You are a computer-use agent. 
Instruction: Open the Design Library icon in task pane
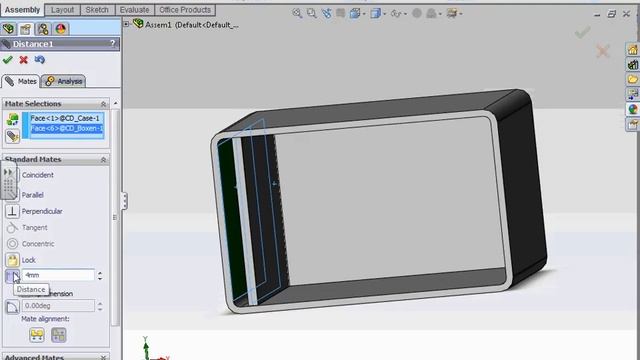click(x=633, y=64)
